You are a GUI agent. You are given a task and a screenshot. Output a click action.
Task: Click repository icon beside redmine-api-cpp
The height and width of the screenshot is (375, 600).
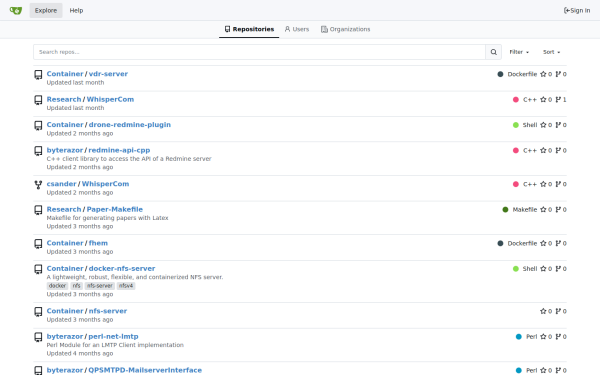[38, 151]
